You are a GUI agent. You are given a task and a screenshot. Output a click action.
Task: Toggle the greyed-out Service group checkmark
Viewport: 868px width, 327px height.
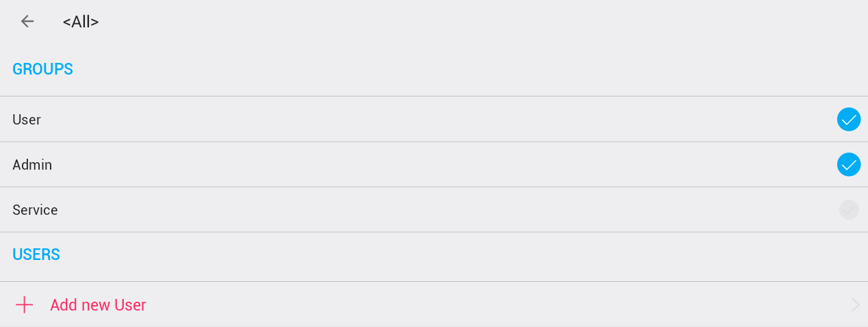pyautogui.click(x=849, y=210)
